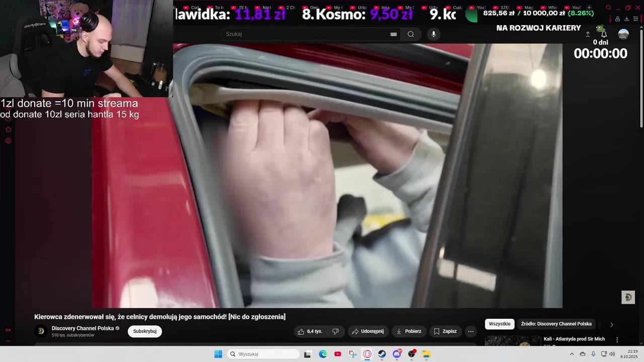The height and width of the screenshot is (362, 644).
Task: Open the clock showing 21:19
Action: [x=629, y=354]
